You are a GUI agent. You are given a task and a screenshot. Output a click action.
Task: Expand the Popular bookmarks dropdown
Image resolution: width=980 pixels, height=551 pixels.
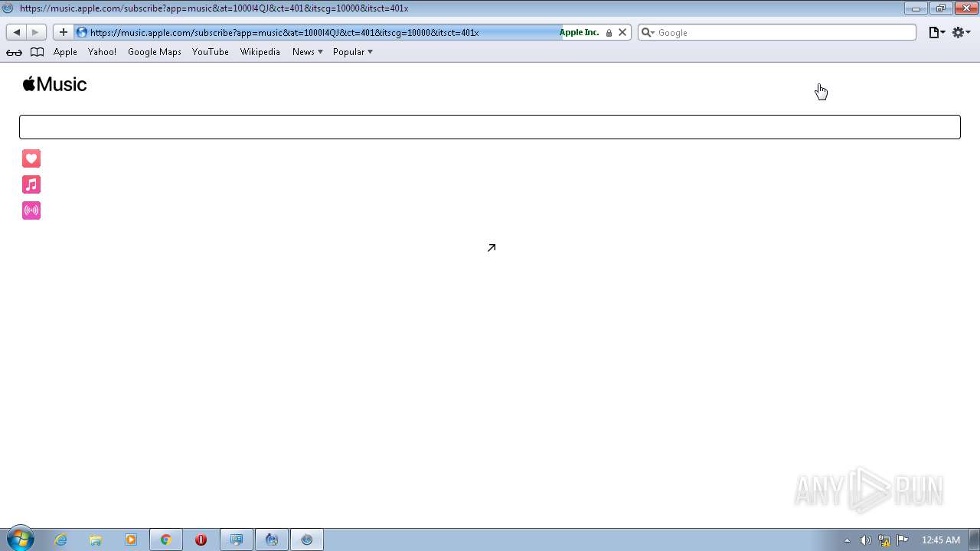pos(353,52)
